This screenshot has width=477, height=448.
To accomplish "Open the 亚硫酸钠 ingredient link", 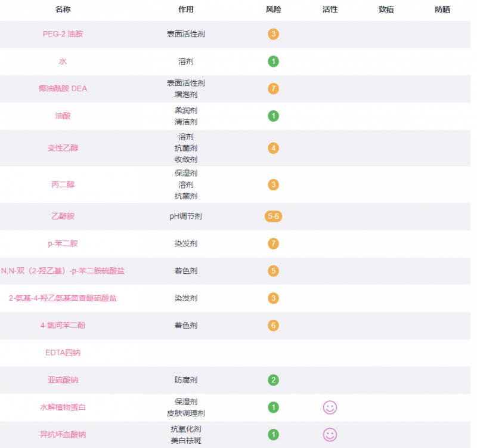I will 63,380.
